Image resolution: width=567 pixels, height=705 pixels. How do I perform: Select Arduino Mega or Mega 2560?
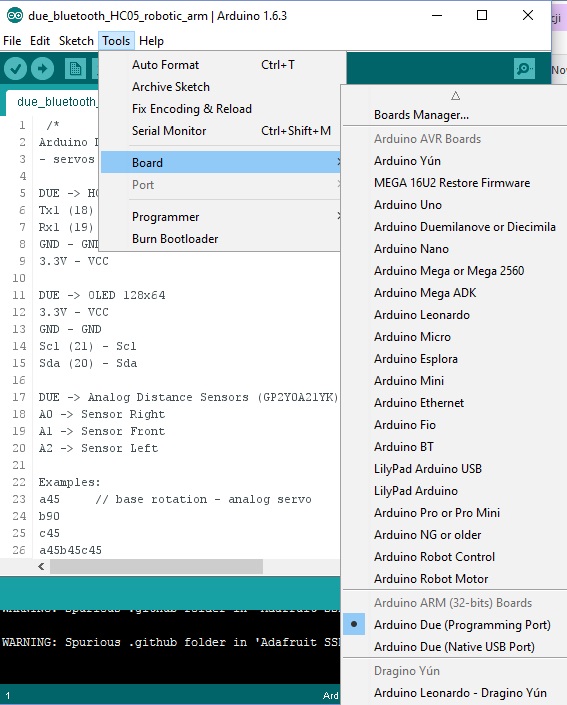tap(455, 271)
